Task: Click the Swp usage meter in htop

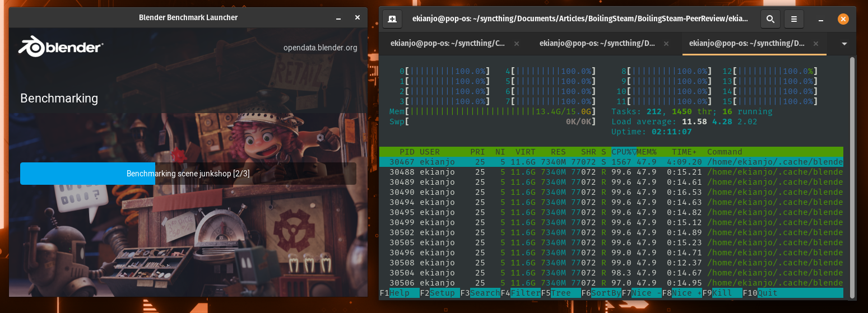Action: point(493,122)
